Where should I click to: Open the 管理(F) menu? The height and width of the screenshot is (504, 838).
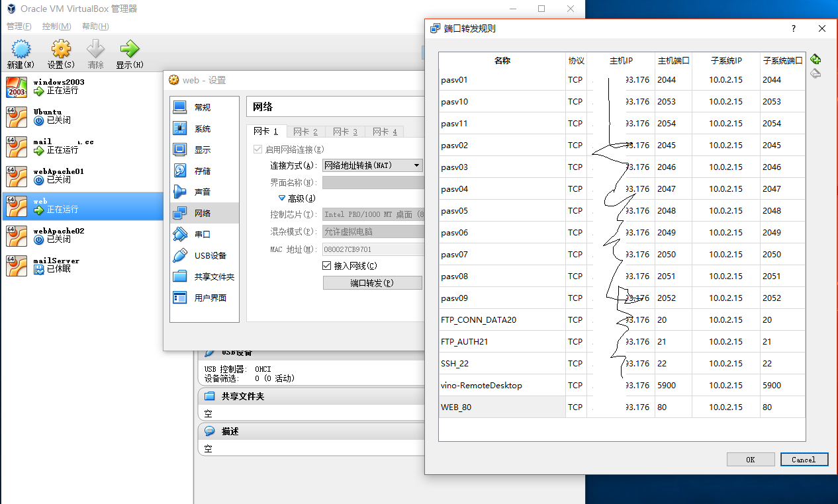(x=19, y=26)
